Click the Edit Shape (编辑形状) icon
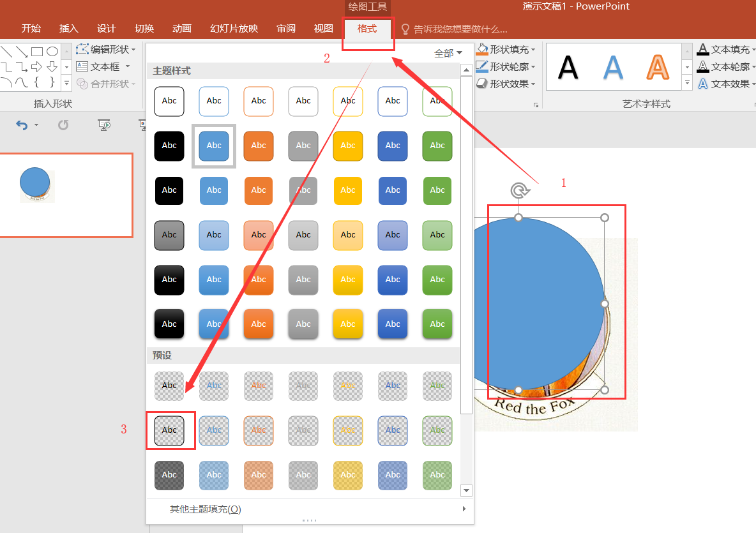This screenshot has height=533, width=756. pos(83,49)
